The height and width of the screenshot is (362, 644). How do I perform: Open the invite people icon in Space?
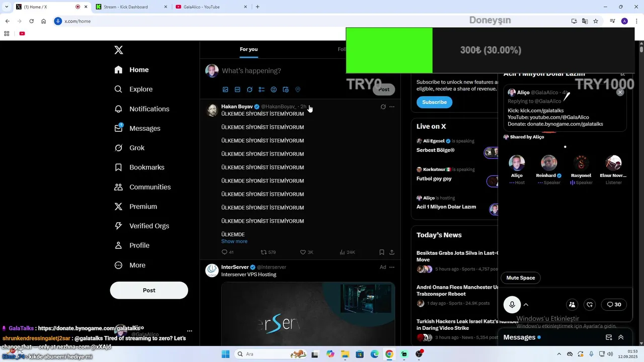pyautogui.click(x=572, y=304)
